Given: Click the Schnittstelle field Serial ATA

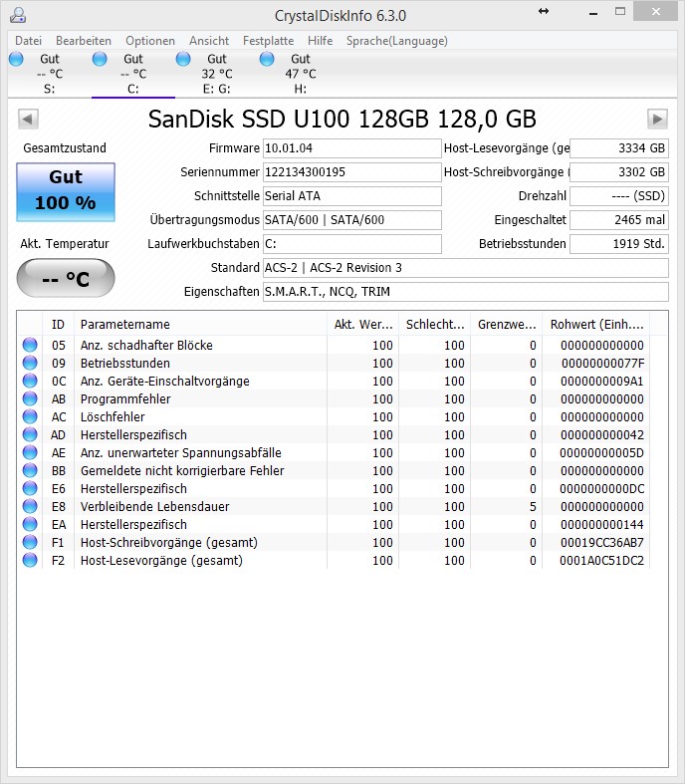Looking at the screenshot, I should (352, 196).
